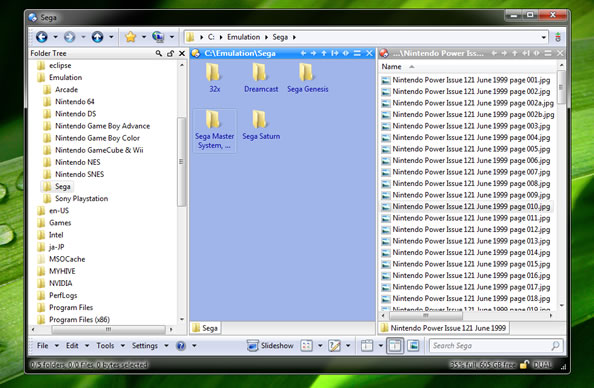The height and width of the screenshot is (388, 594).
Task: Select Nintendo Power Issue 121 June 1999 tab
Action: 444,328
